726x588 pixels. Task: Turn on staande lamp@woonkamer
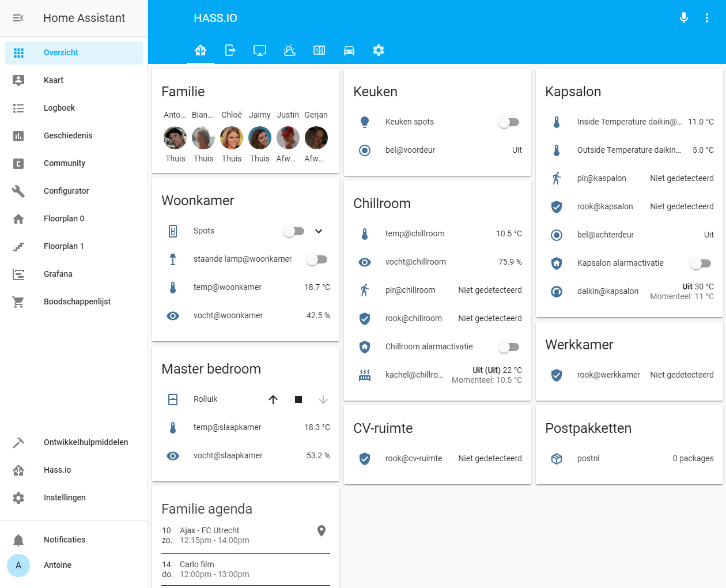[317, 259]
